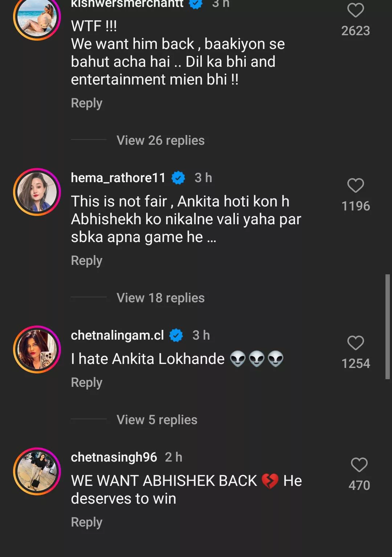
Task: Tap heart on chetnalingam.cl's comment
Action: (355, 343)
